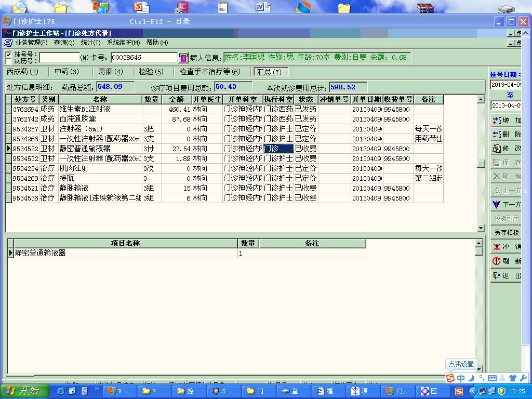Click the 模板引用 button
532x399 pixels.
[x=506, y=219]
